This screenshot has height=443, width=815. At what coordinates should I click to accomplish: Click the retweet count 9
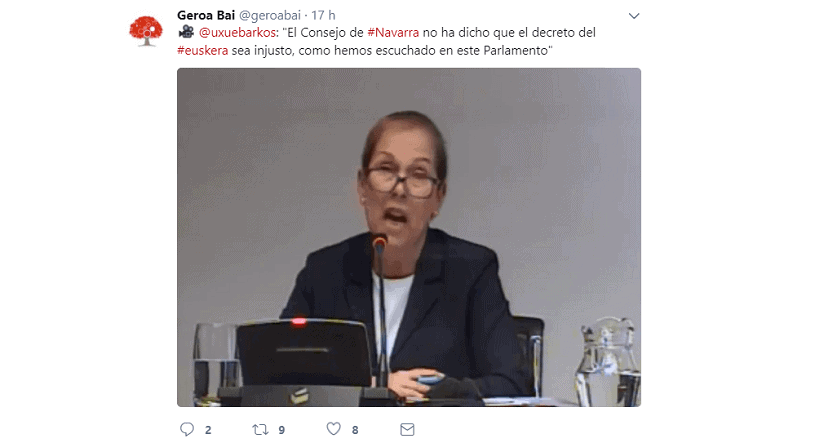[282, 430]
